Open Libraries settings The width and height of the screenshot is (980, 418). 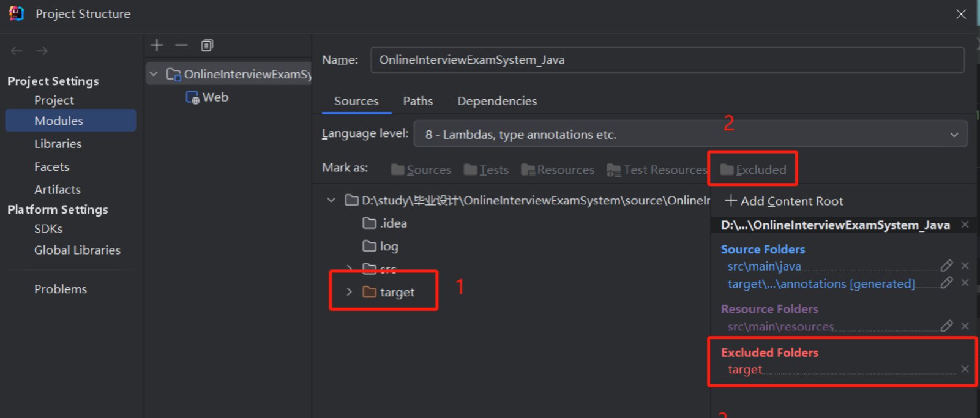click(58, 144)
